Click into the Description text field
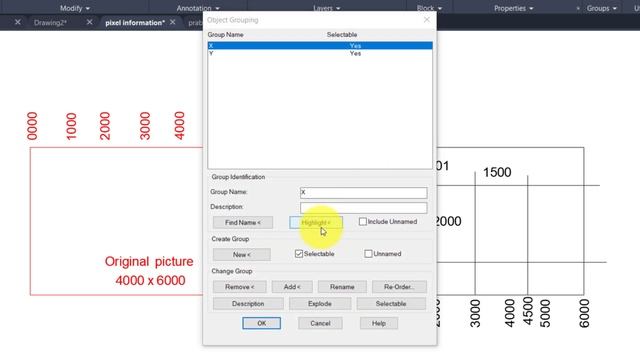 (364, 208)
